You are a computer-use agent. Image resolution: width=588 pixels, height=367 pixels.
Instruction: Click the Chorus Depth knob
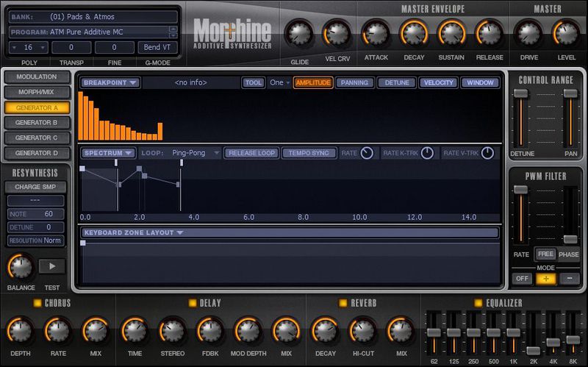click(x=21, y=330)
